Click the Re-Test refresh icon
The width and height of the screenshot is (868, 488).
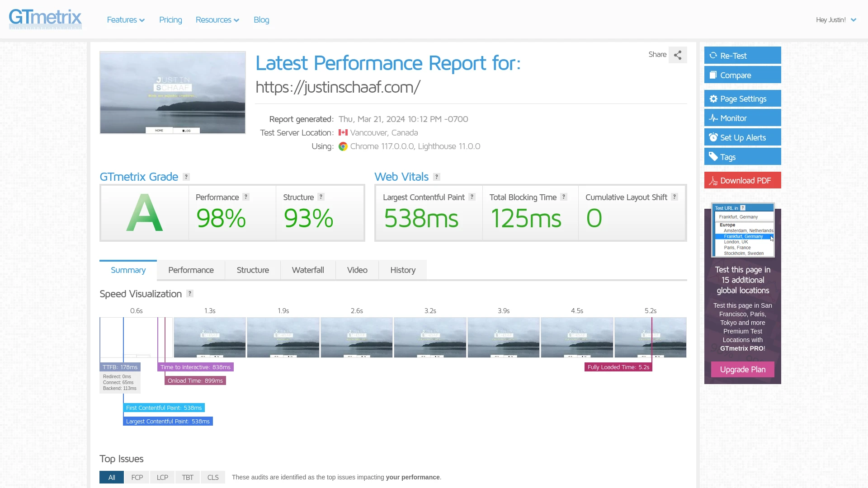point(713,56)
